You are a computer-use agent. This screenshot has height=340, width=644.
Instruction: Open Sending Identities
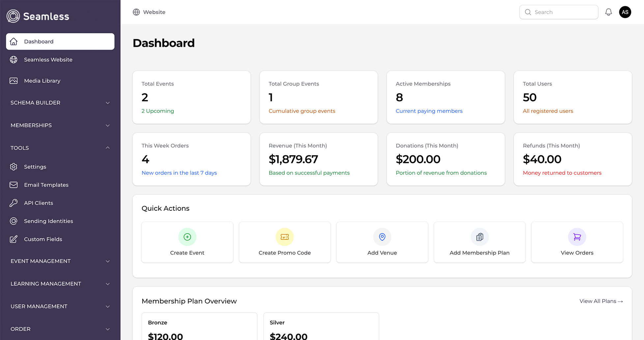coord(48,221)
